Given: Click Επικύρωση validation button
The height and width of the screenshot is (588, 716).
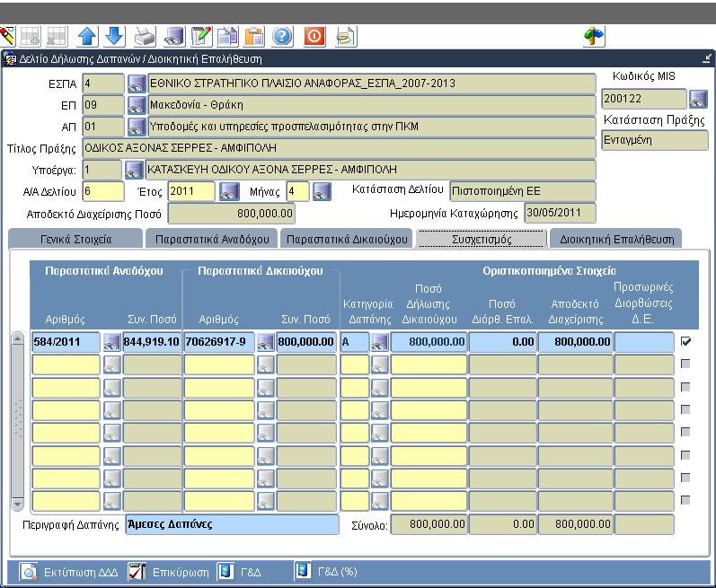Looking at the screenshot, I should click(168, 572).
